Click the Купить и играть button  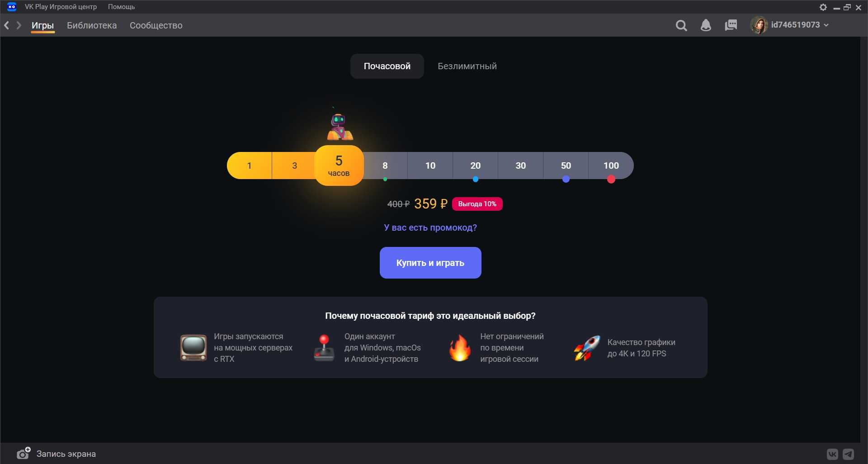pyautogui.click(x=430, y=263)
